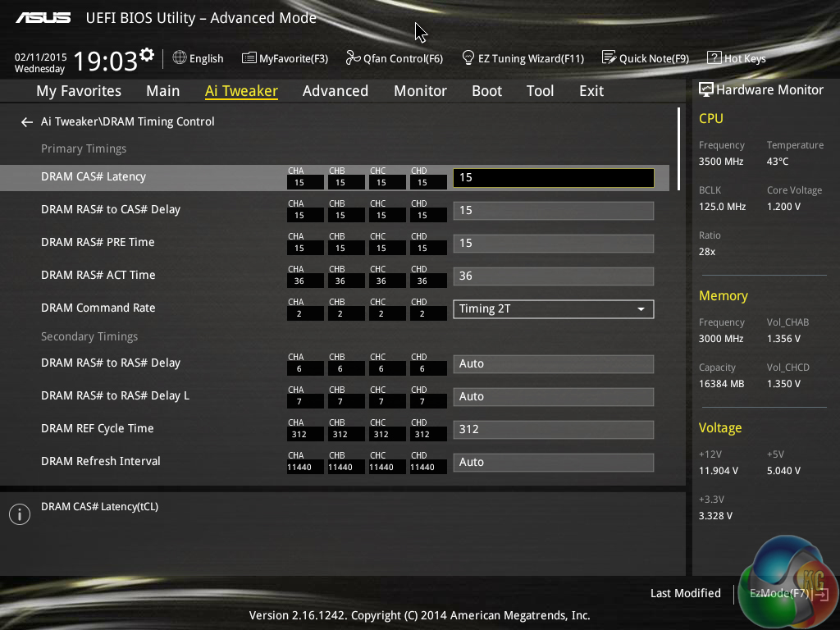Click the DRAM CAS# Latency value field
The image size is (840, 630).
pyautogui.click(x=553, y=178)
